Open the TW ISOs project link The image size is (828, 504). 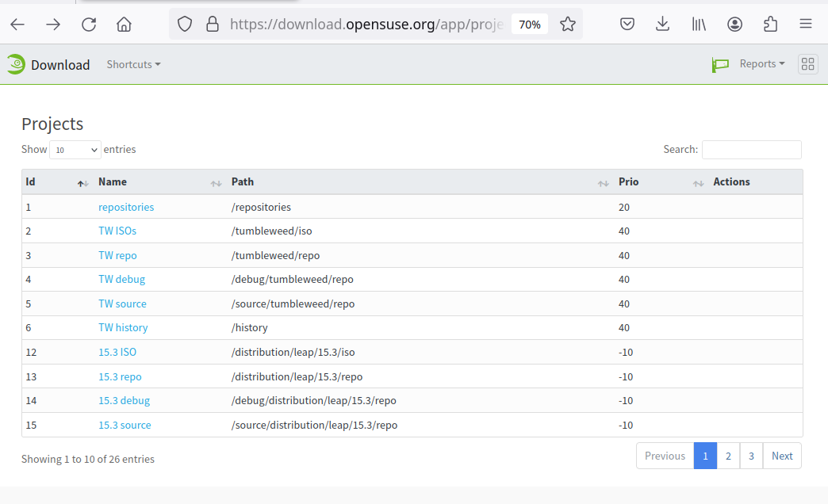tap(117, 231)
